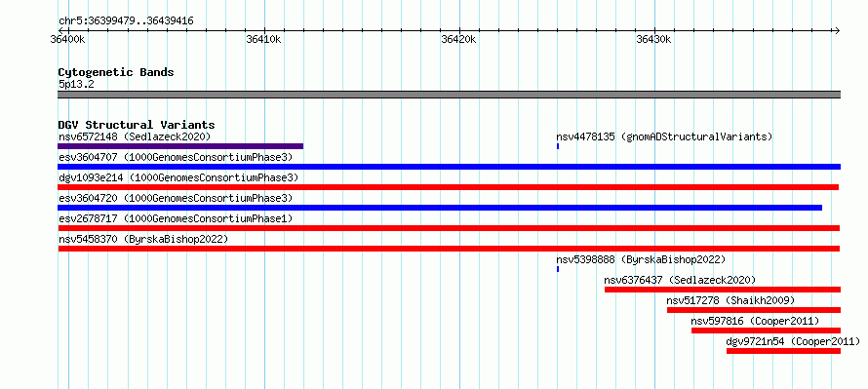Image resolution: width=868 pixels, height=389 pixels.
Task: Click the right arrow at ruler end
Action: click(x=837, y=30)
